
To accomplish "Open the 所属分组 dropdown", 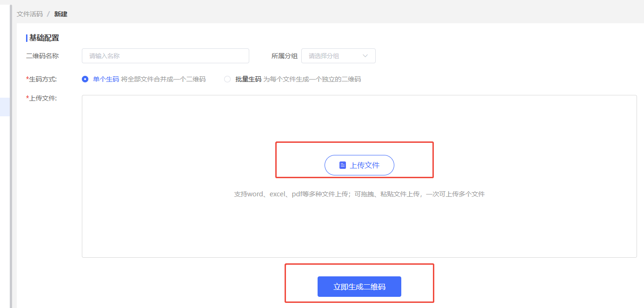I will 339,56.
